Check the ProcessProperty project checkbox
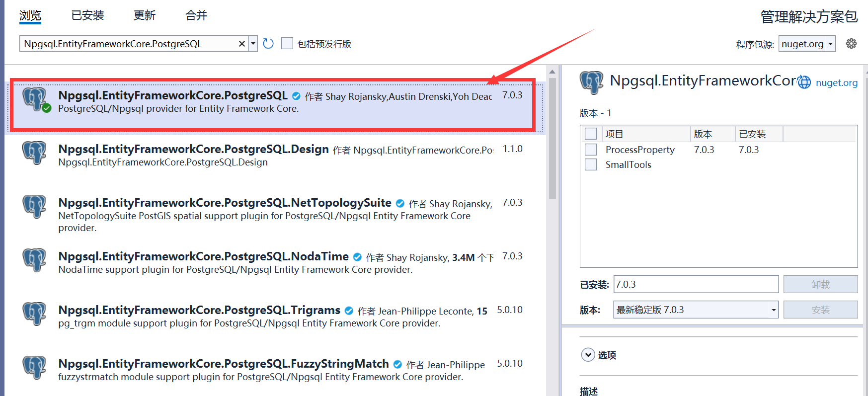The width and height of the screenshot is (868, 396). 591,150
